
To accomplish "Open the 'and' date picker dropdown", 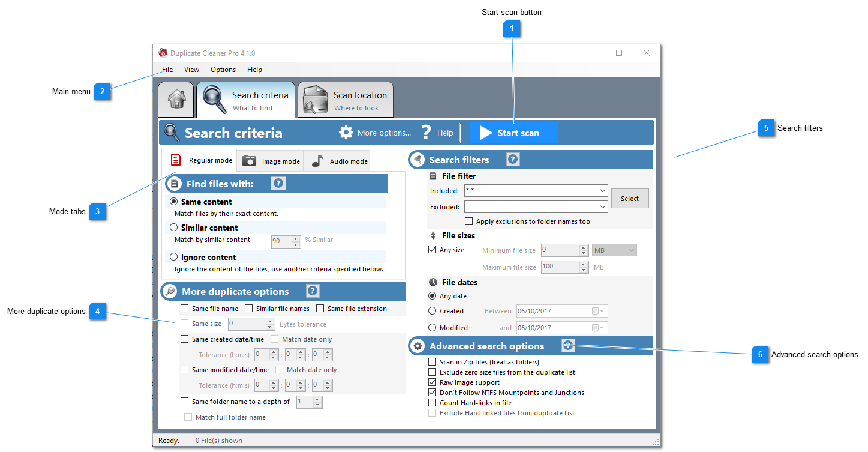I will (x=599, y=328).
